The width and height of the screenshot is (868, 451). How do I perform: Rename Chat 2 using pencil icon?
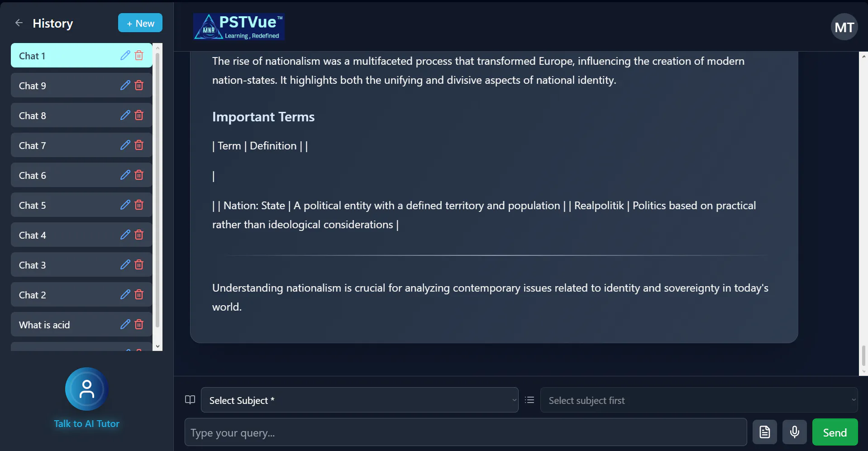point(125,294)
